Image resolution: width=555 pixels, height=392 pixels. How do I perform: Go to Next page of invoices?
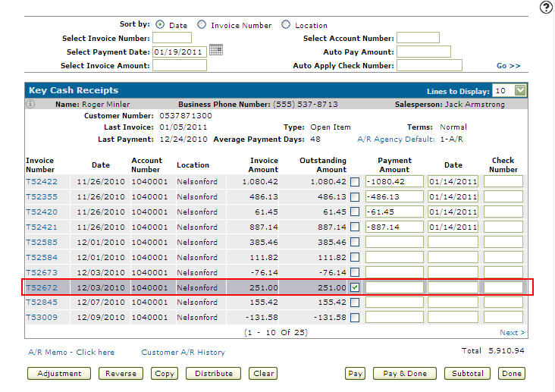[513, 333]
